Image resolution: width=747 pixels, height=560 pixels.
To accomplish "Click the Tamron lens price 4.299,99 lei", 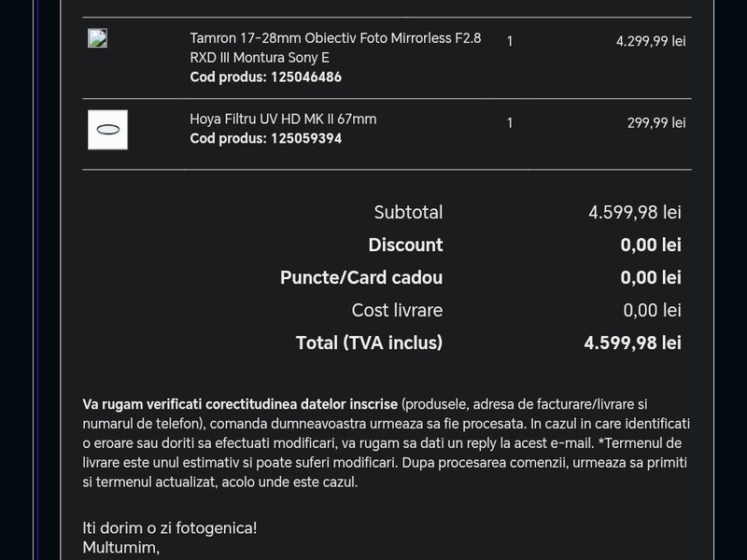I will click(x=650, y=41).
